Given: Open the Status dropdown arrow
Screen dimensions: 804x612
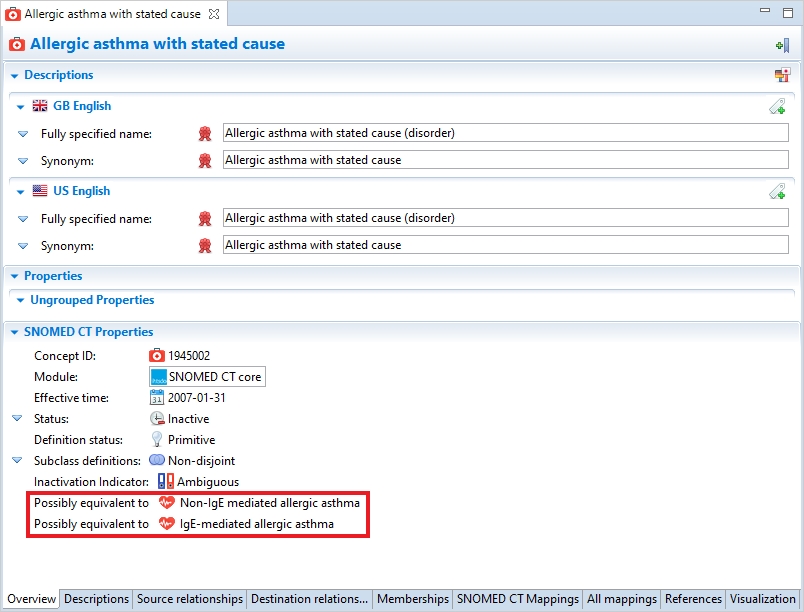Looking at the screenshot, I should 17,419.
